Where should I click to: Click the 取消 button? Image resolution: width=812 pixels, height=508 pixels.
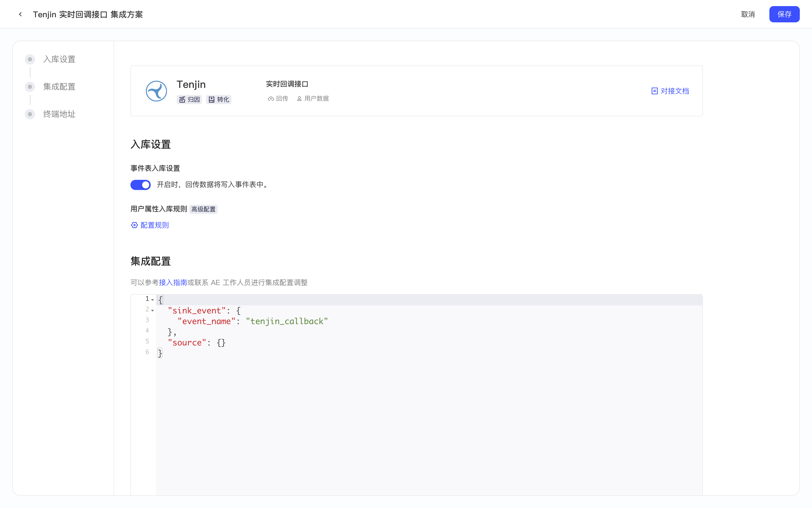point(748,14)
